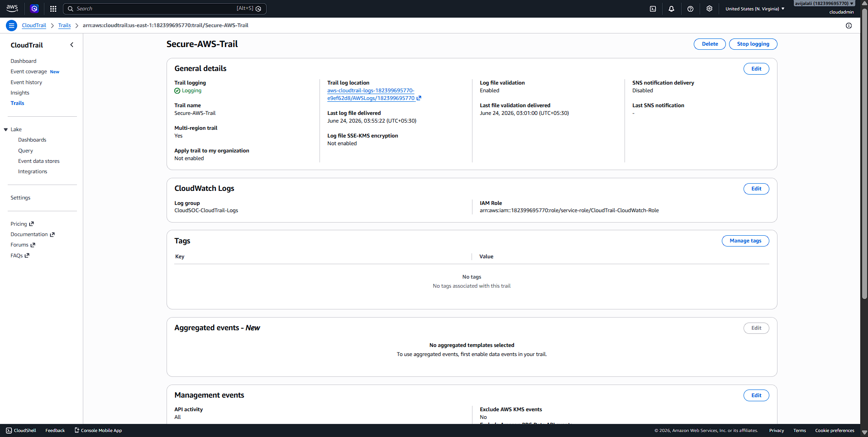
Task: Click the Value column header in Tags
Action: 486,256
